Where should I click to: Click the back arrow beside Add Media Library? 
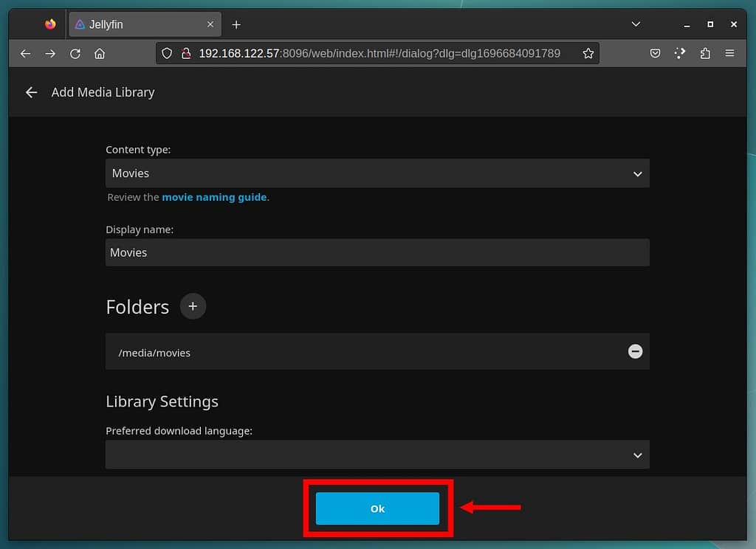tap(31, 92)
